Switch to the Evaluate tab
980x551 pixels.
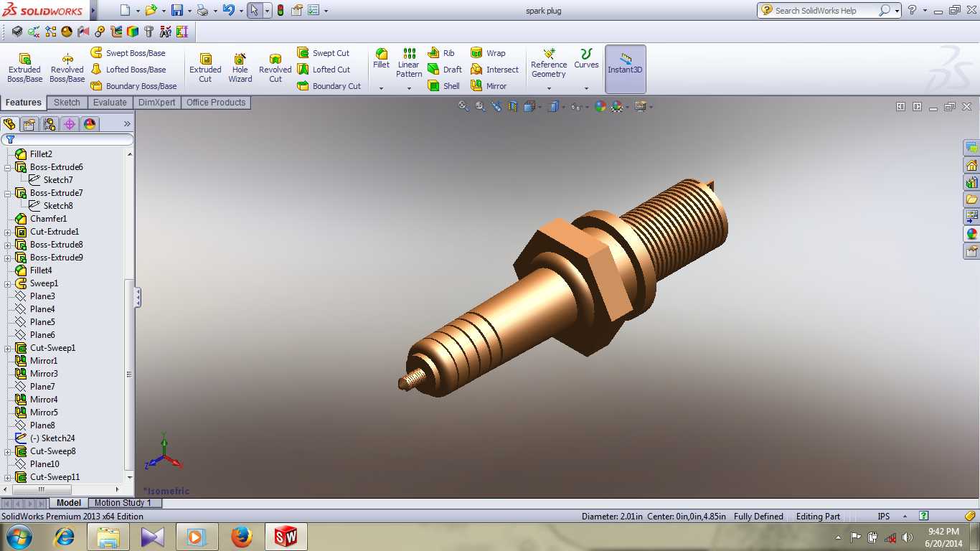coord(110,103)
